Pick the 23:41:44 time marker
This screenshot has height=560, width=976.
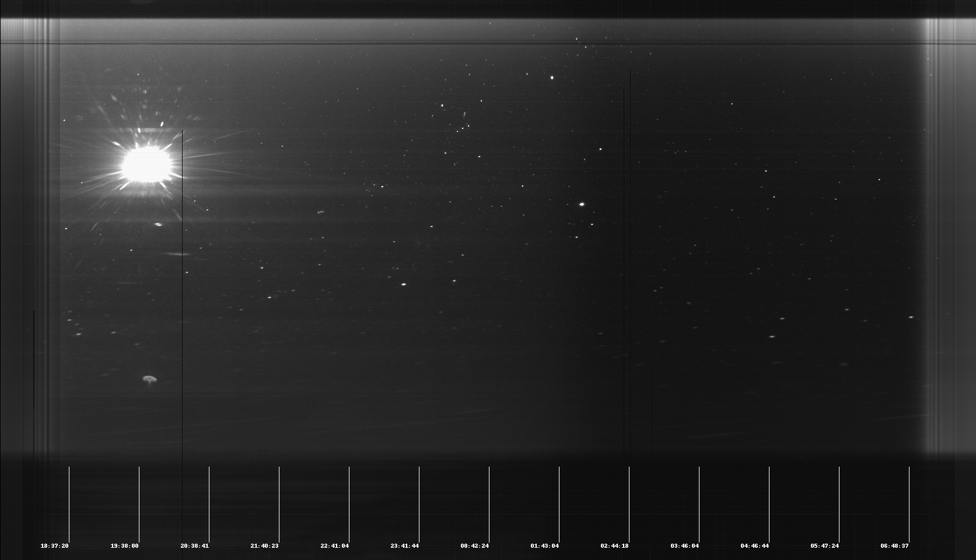pyautogui.click(x=404, y=546)
